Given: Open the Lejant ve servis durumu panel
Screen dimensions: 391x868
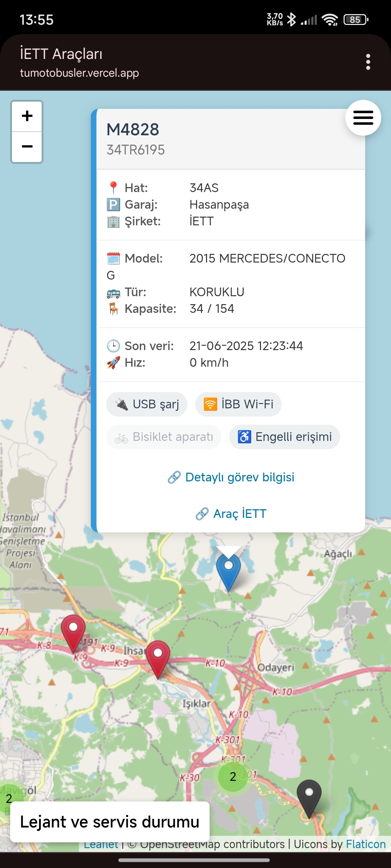Looking at the screenshot, I should pos(110,822).
